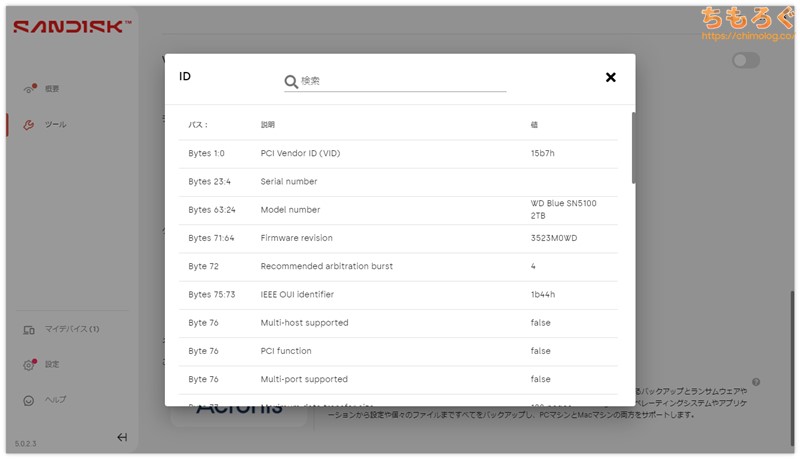Image resolution: width=800 pixels, height=459 pixels.
Task: Select the Firmware revision row
Action: 400,238
